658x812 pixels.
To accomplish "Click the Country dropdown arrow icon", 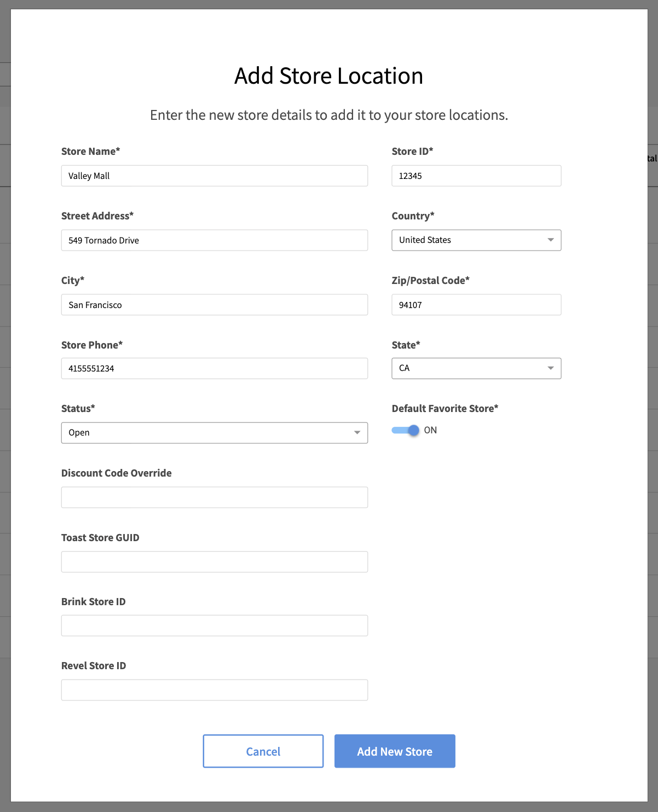I will (550, 240).
